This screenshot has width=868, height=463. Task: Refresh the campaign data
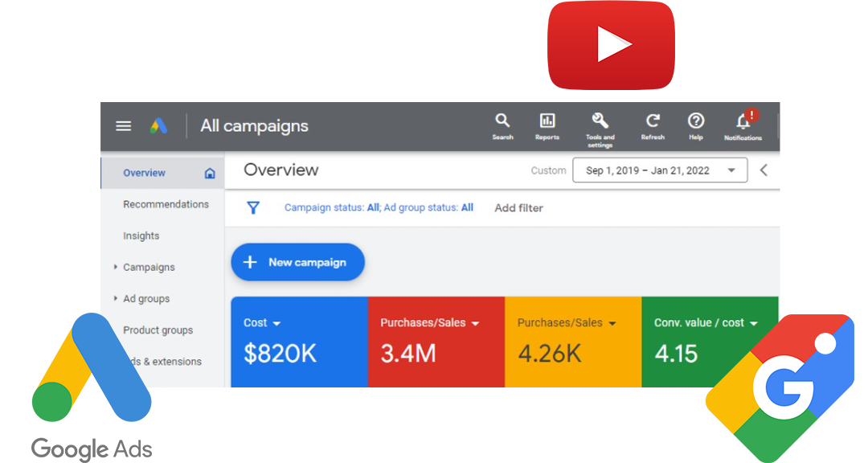coord(653,127)
